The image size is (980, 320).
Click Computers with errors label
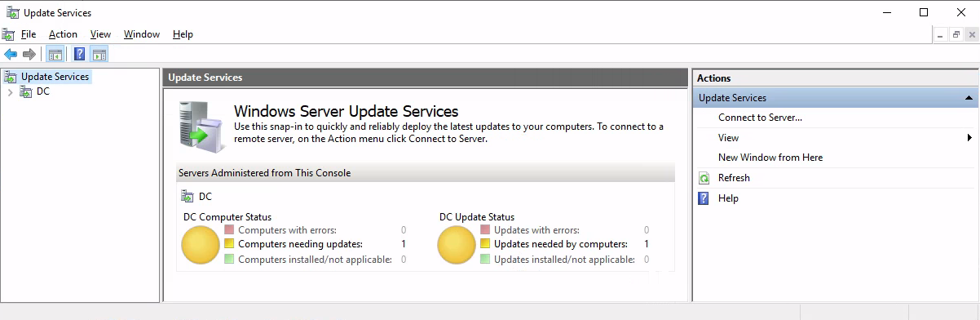click(x=287, y=231)
